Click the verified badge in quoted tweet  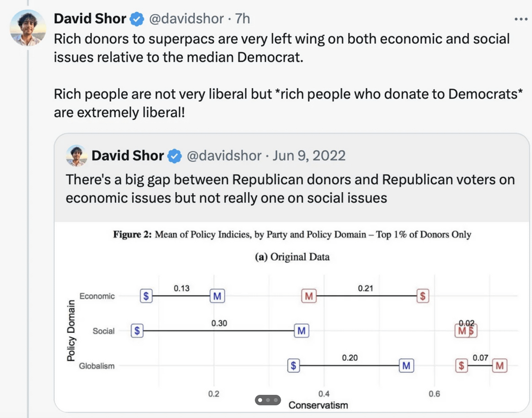[x=174, y=156]
